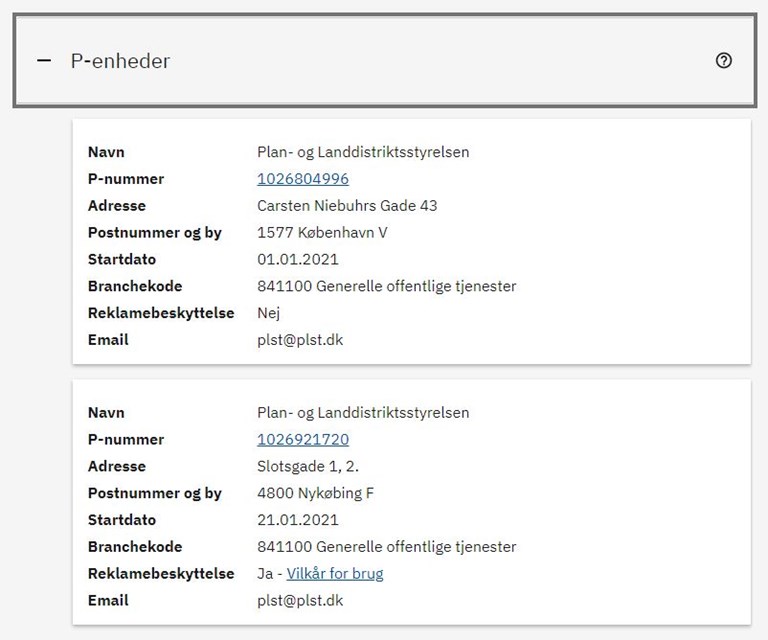Click Branchekode value in København V card
The height and width of the screenshot is (640, 768).
click(386, 286)
